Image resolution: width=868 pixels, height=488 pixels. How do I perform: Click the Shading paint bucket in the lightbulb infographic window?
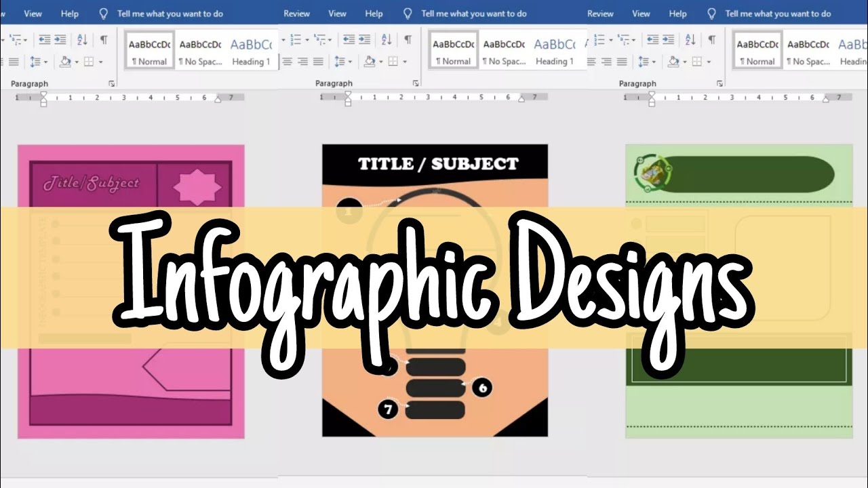[369, 62]
